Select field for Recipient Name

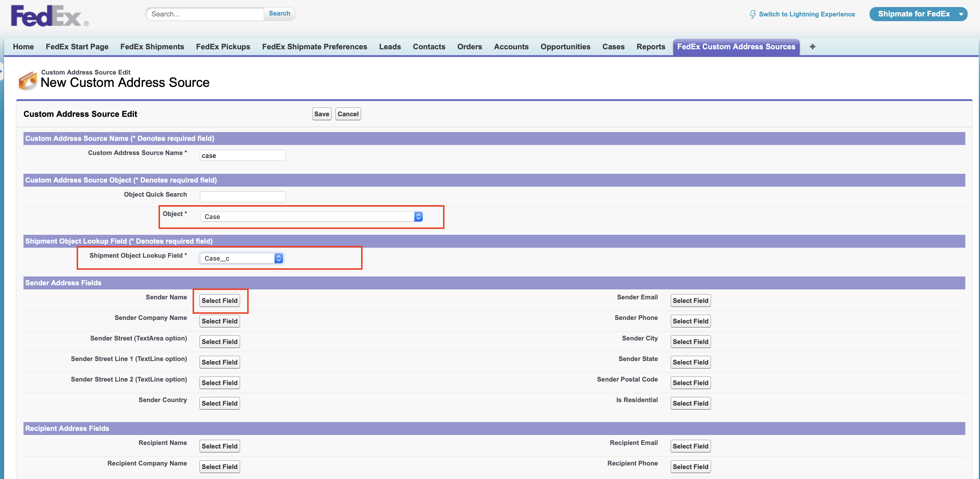[220, 446]
